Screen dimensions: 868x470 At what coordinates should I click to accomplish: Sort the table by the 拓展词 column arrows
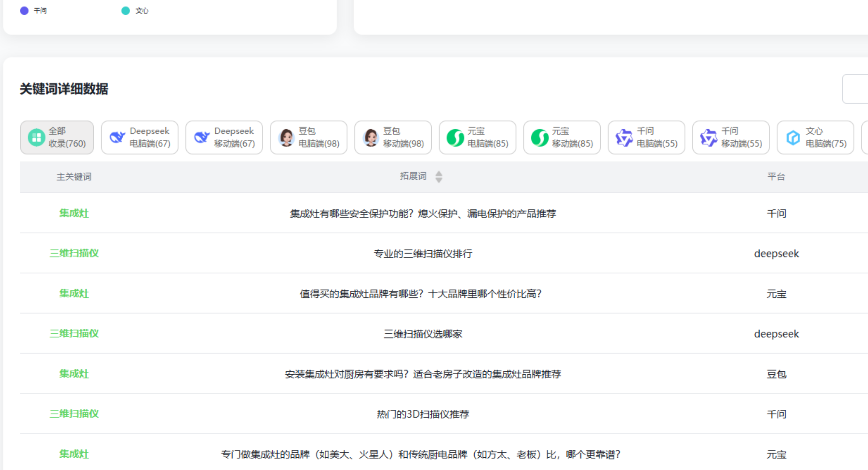pyautogui.click(x=438, y=177)
